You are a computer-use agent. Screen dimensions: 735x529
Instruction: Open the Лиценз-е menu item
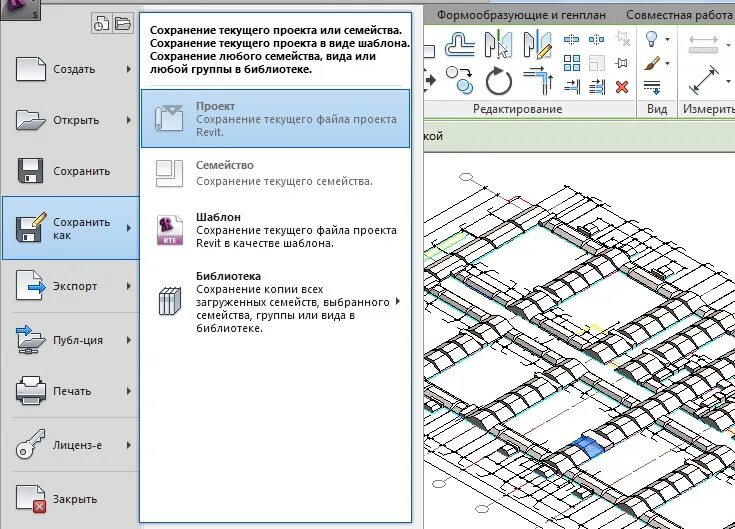tap(70, 445)
